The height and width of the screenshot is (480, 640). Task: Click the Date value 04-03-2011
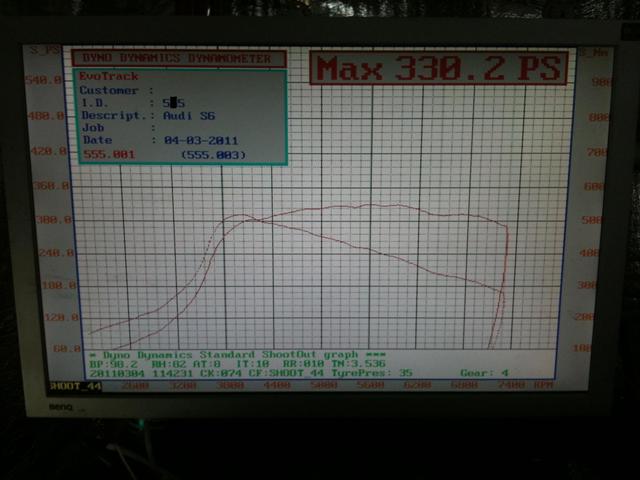tap(201, 141)
